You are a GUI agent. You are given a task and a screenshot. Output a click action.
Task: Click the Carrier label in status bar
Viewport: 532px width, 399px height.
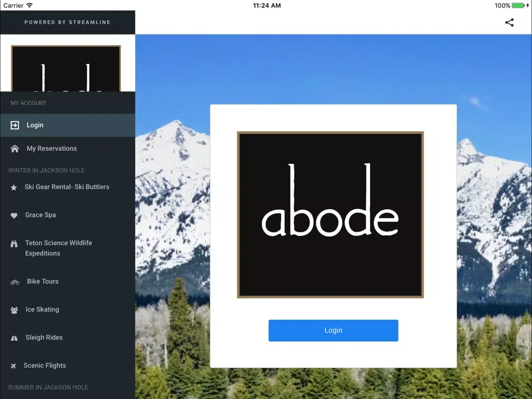pyautogui.click(x=13, y=6)
